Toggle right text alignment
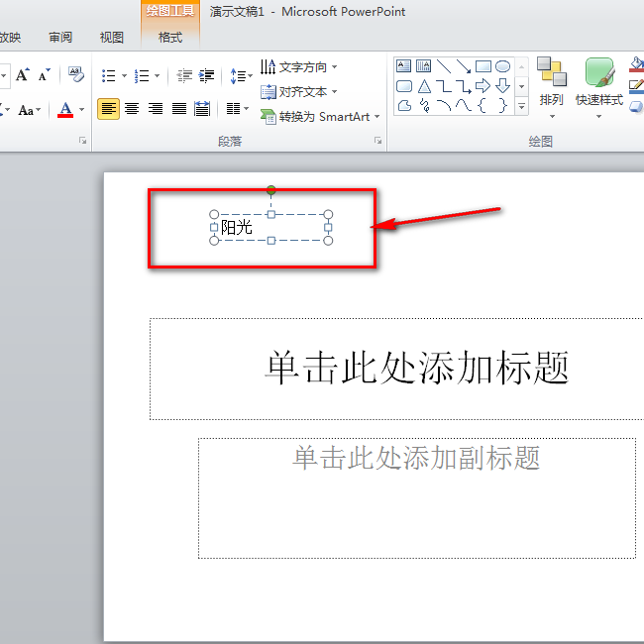Screen dimensions: 644x644 [156, 109]
